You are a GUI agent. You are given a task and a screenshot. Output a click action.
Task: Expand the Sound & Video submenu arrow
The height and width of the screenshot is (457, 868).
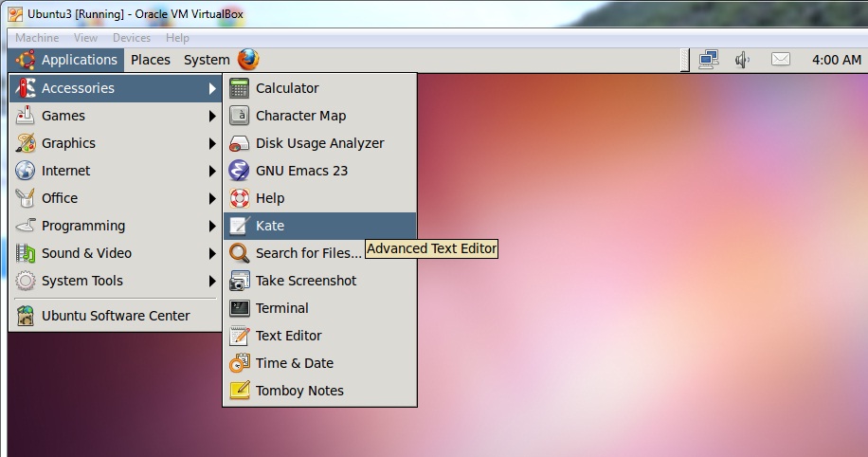(x=212, y=253)
